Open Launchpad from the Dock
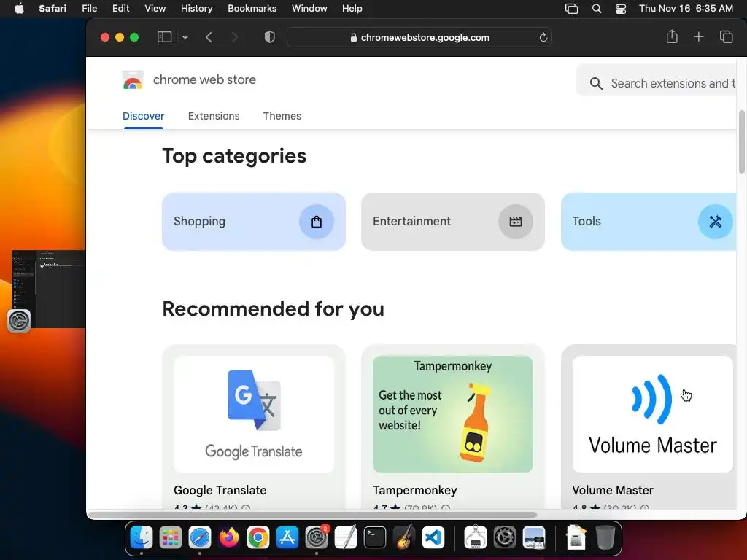Viewport: 747px width, 560px height. click(171, 537)
